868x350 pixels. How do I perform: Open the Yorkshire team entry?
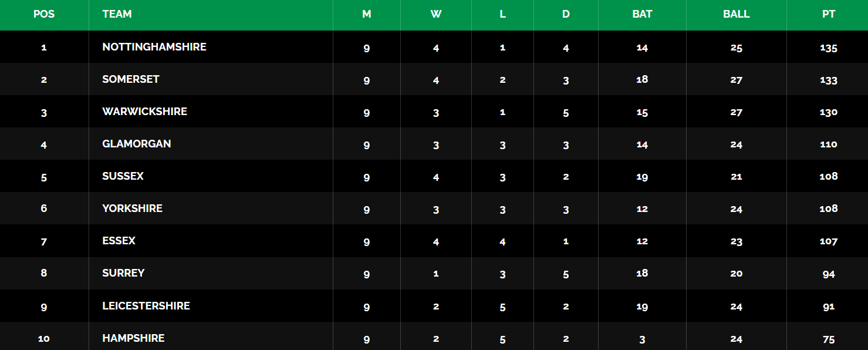(132, 208)
